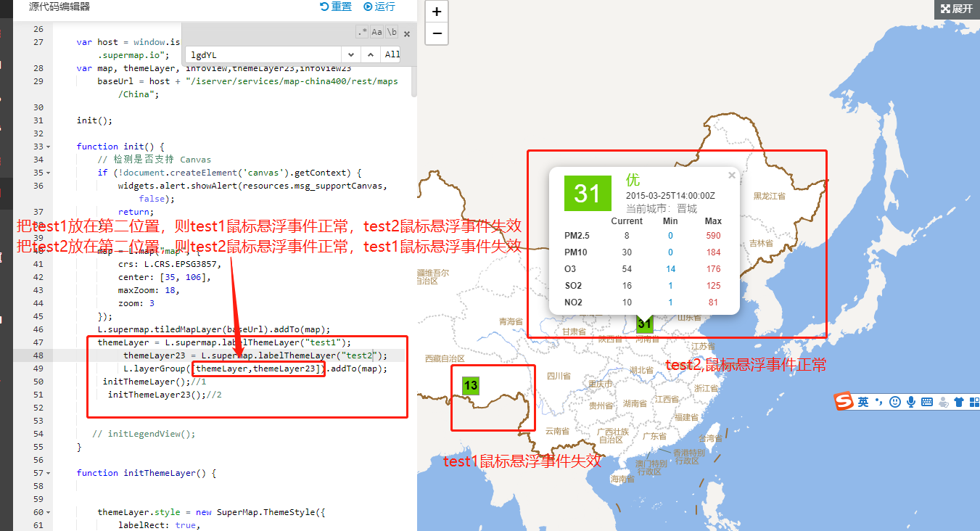Click the IME user account icon
The width and height of the screenshot is (980, 531).
click(943, 402)
